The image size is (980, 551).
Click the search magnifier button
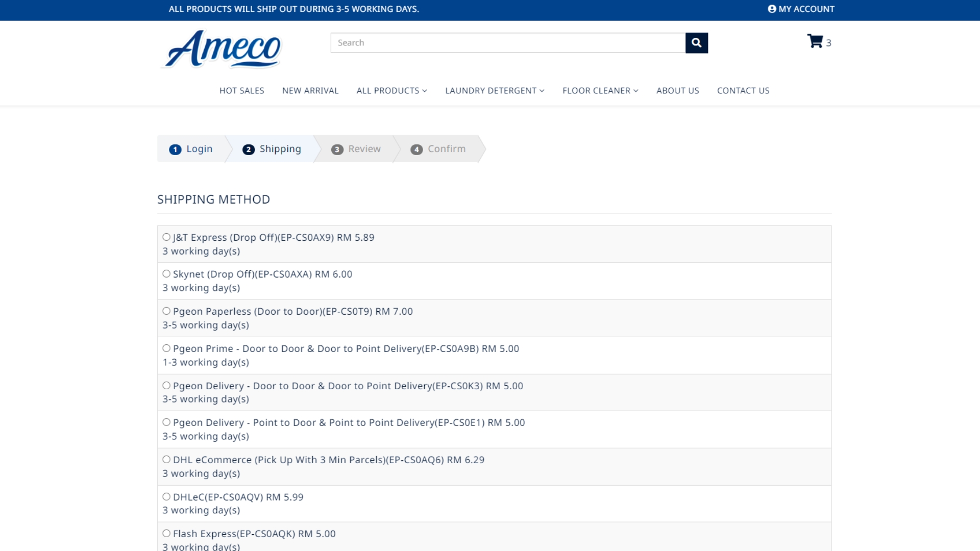click(x=696, y=43)
